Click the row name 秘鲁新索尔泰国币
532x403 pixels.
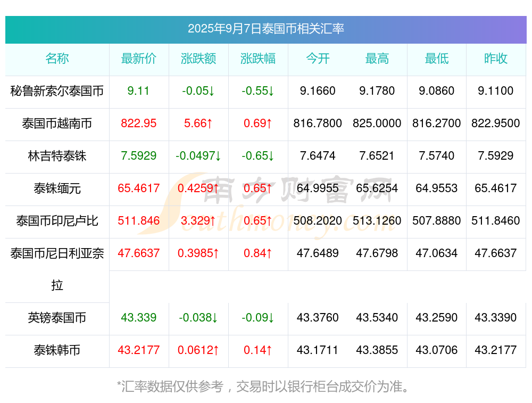pyautogui.click(x=57, y=91)
